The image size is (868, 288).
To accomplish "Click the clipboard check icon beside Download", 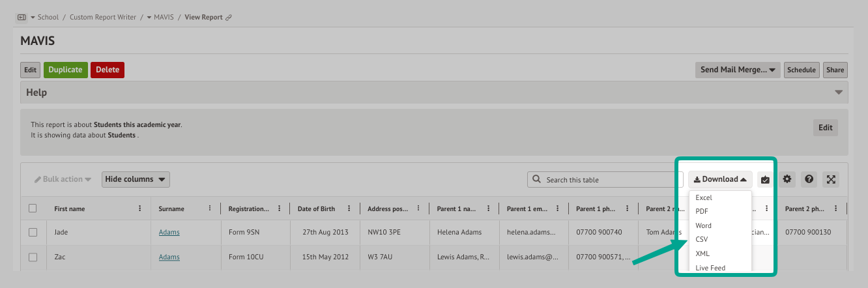I will coord(765,179).
